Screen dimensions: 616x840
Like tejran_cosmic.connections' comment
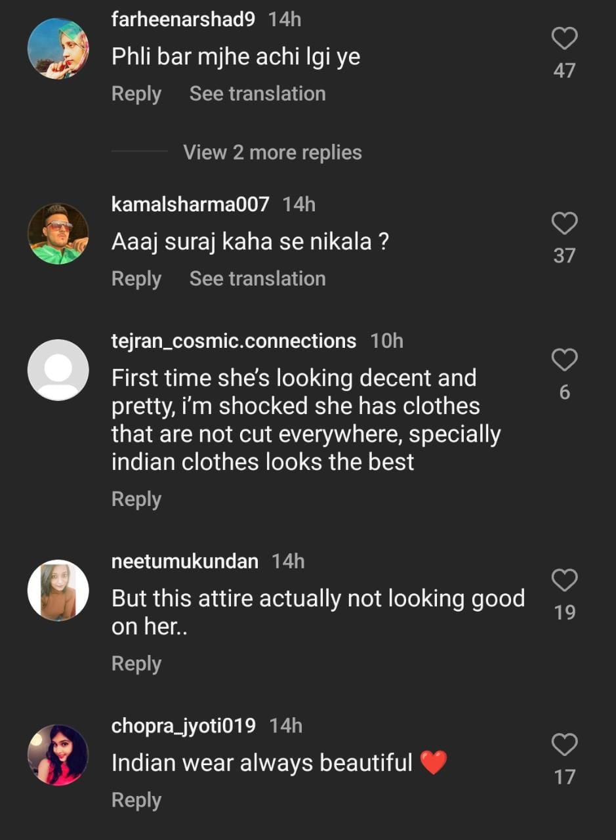click(x=564, y=360)
